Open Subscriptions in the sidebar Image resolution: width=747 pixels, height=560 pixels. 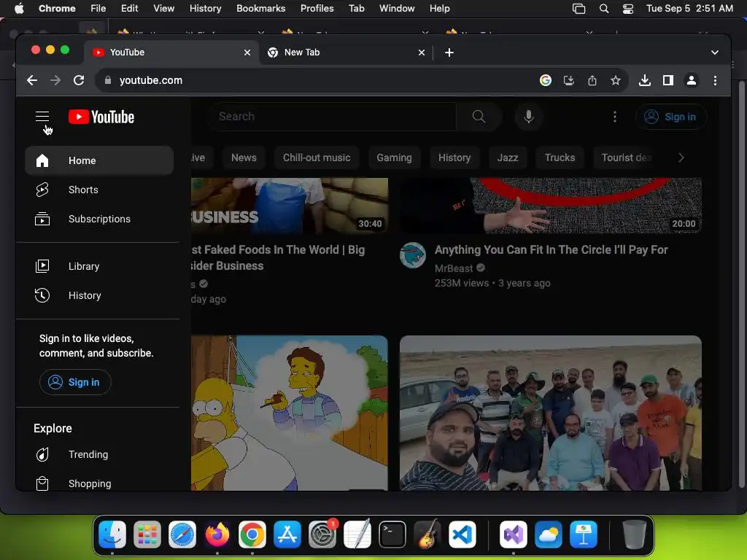(x=99, y=219)
